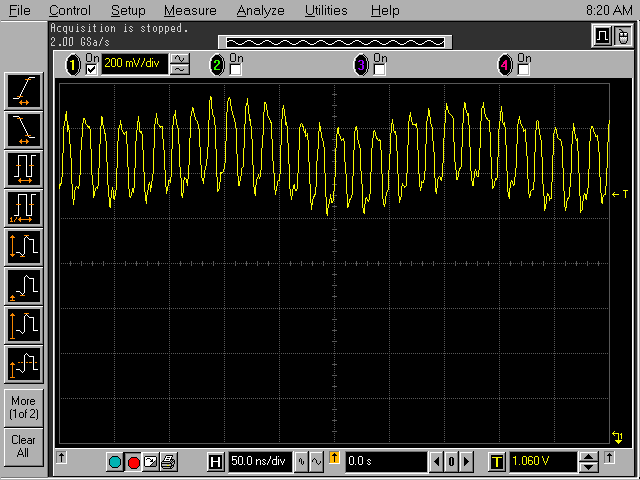Screen dimensions: 640x480
Task: Adjust trigger level up/down arrows
Action: click(589, 462)
